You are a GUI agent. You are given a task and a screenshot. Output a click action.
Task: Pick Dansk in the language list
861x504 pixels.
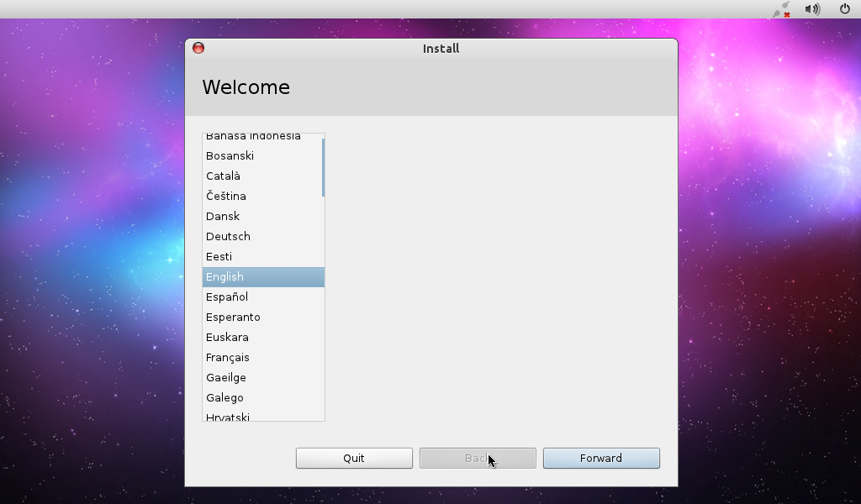point(223,217)
